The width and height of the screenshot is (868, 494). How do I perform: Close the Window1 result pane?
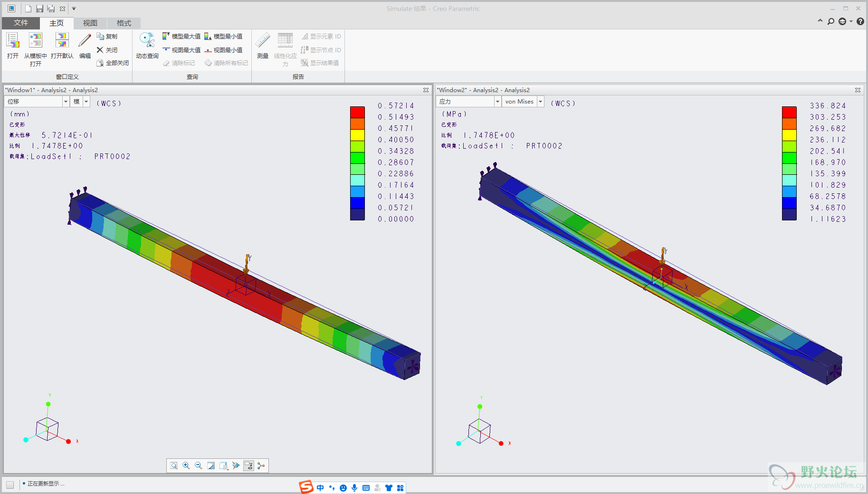click(426, 90)
